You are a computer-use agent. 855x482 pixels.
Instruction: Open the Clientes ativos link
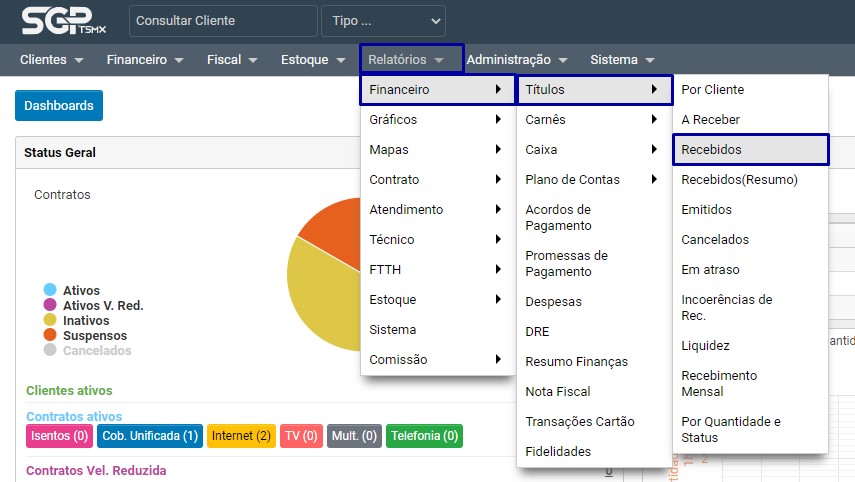pyautogui.click(x=69, y=391)
